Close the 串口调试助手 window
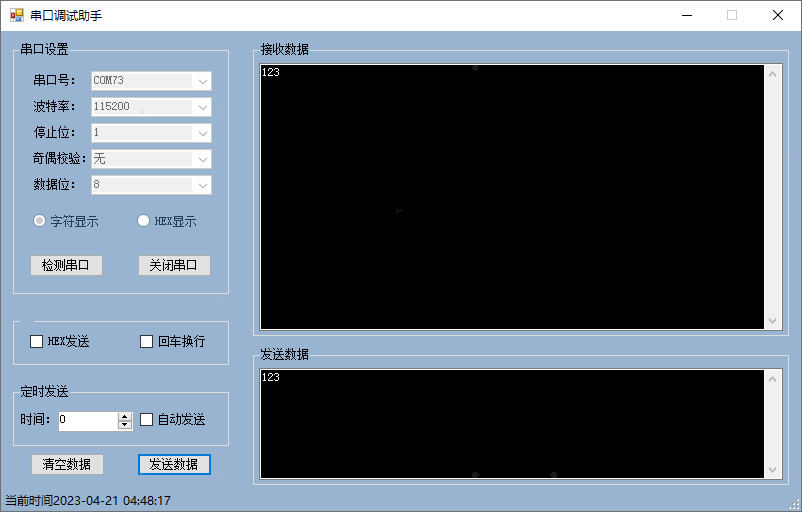Viewport: 802px width, 512px height. point(777,15)
